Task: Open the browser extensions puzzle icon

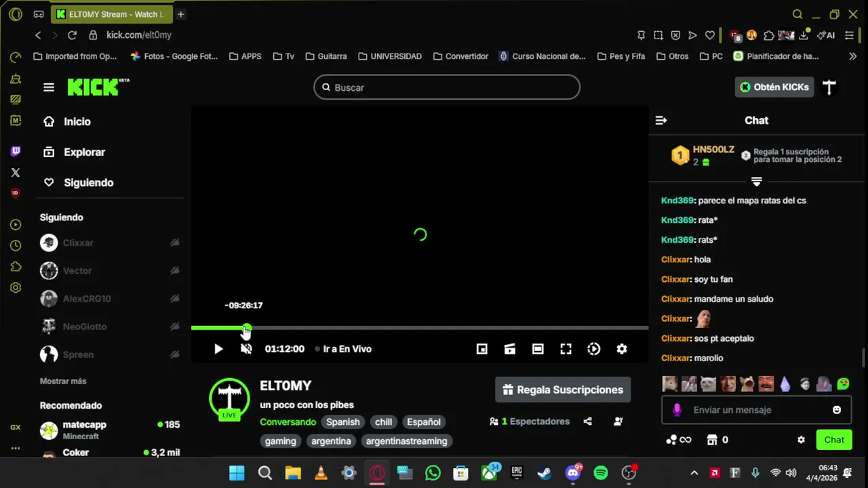Action: tap(768, 35)
